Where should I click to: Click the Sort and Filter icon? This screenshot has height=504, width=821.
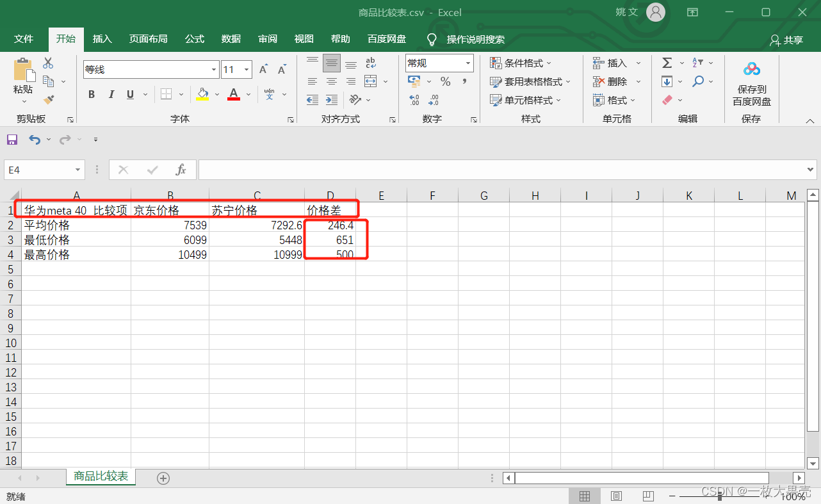(698, 63)
